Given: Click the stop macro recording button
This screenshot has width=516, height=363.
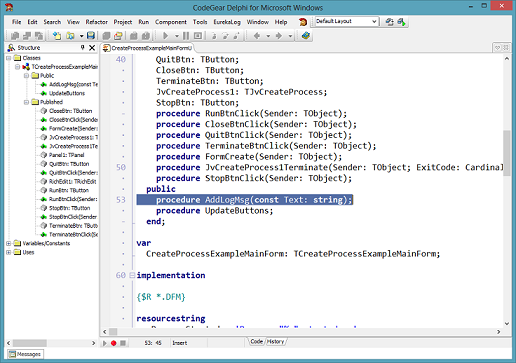Looking at the screenshot, I should coord(123,343).
